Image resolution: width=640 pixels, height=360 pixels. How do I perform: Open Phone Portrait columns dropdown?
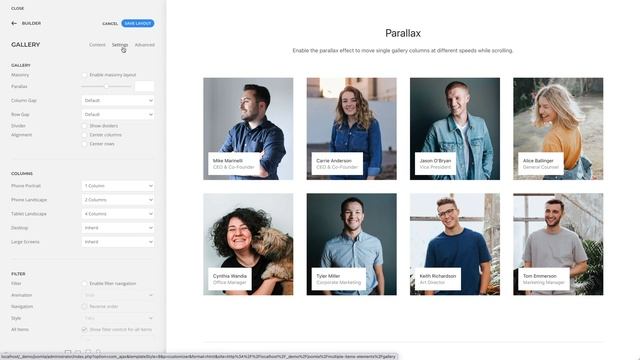118,186
